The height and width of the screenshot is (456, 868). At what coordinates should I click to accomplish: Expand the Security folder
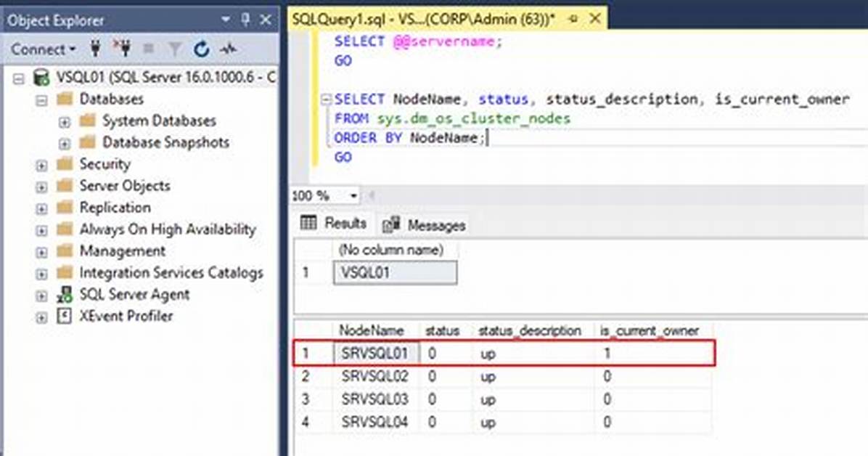(x=41, y=165)
